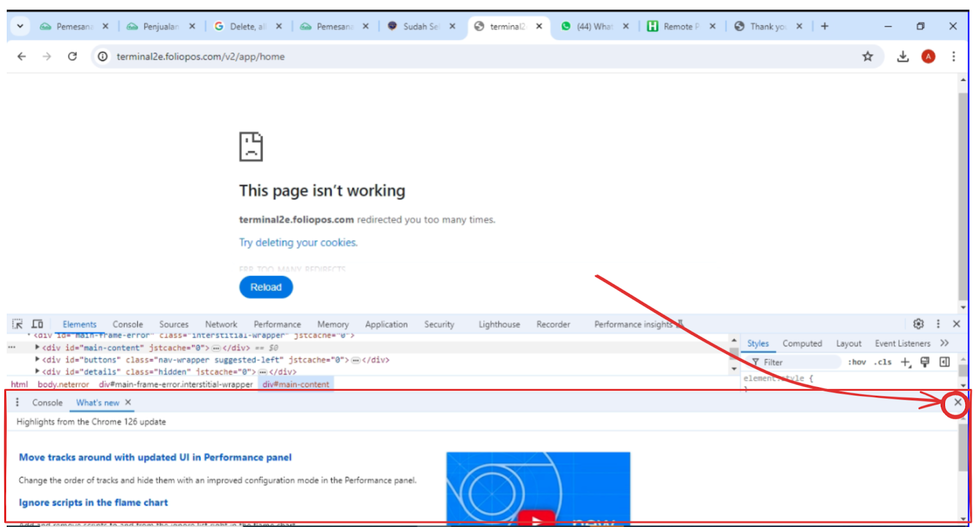
Task: Open Chrome three-dot menu
Action: coord(954,56)
